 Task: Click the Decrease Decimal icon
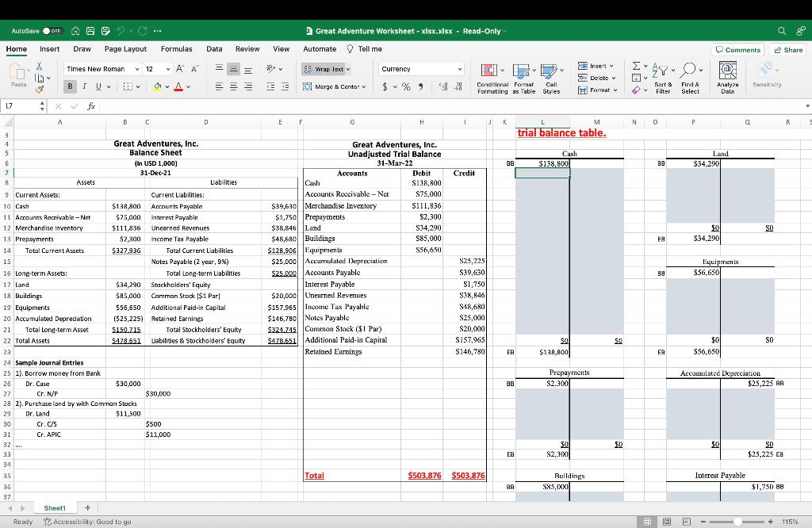458,86
